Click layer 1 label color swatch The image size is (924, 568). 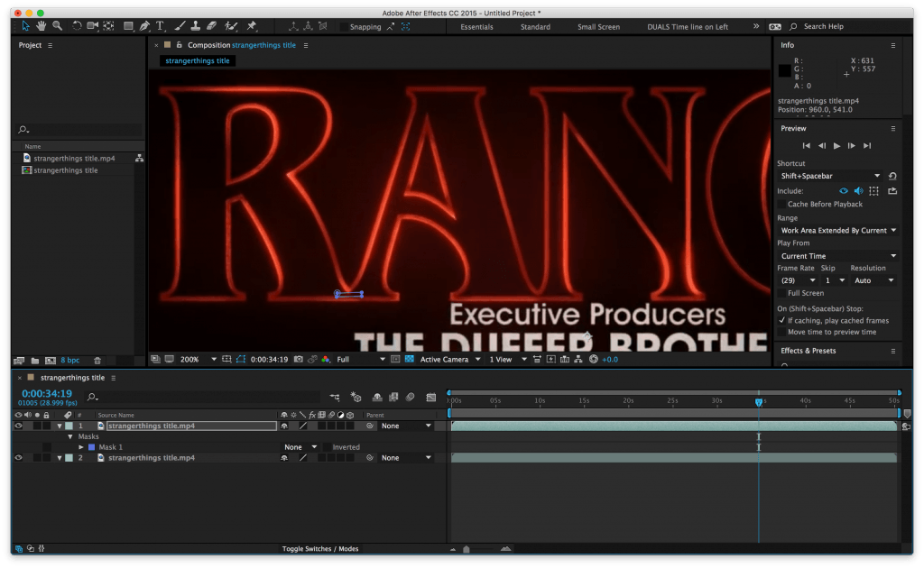click(x=69, y=426)
